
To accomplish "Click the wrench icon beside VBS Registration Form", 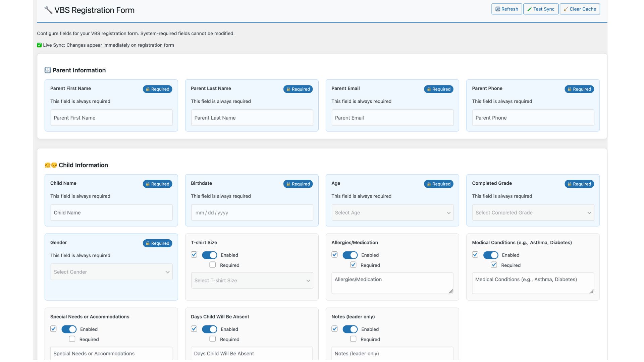I will (48, 10).
